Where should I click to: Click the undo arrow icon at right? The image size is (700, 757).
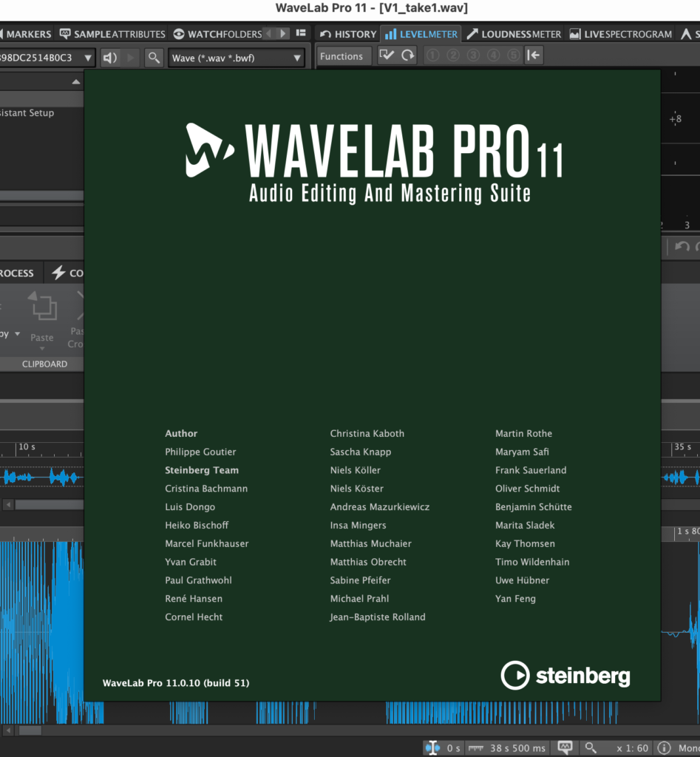pyautogui.click(x=682, y=247)
